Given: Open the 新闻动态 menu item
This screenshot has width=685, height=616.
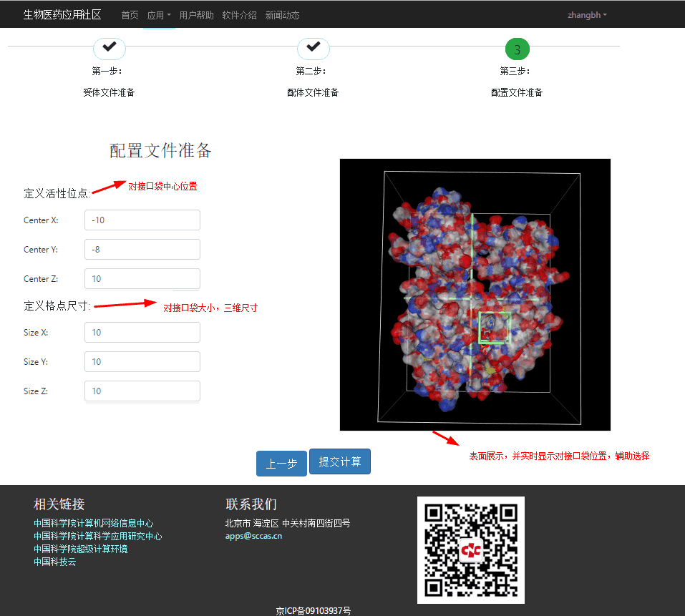Looking at the screenshot, I should coord(282,15).
